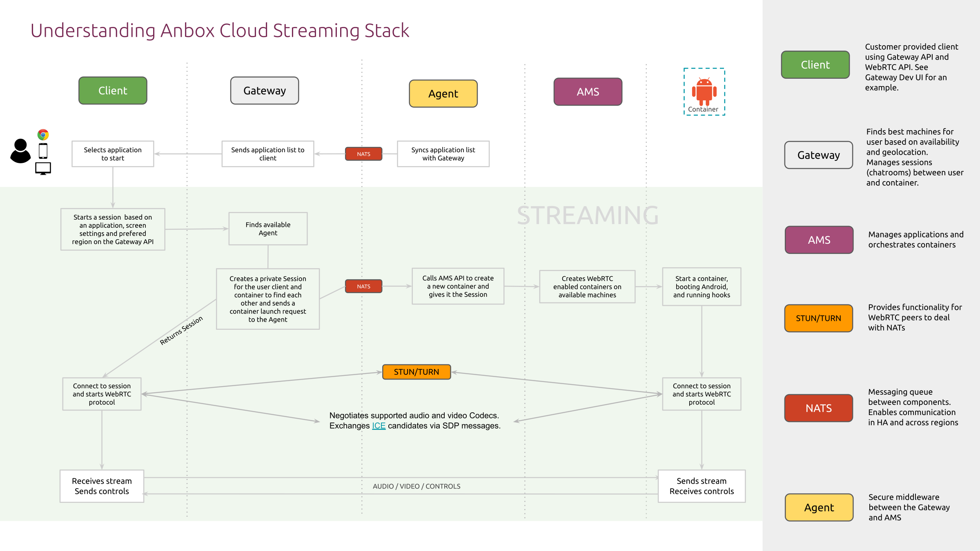Click 'Syncs application list with Gateway' box
Image resolution: width=980 pixels, height=551 pixels.
coord(443,154)
